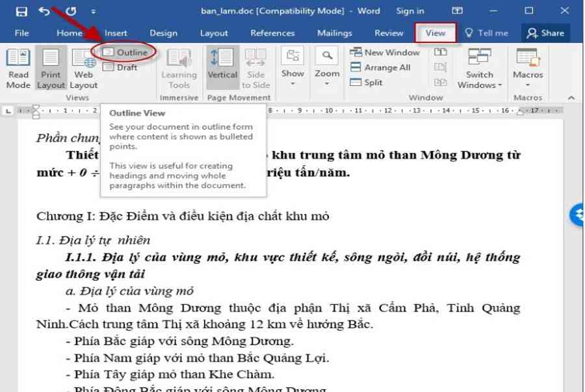
Task: Click line 'Phía Tây giáp mỏ than Khe Chàm'
Action: click(x=170, y=374)
